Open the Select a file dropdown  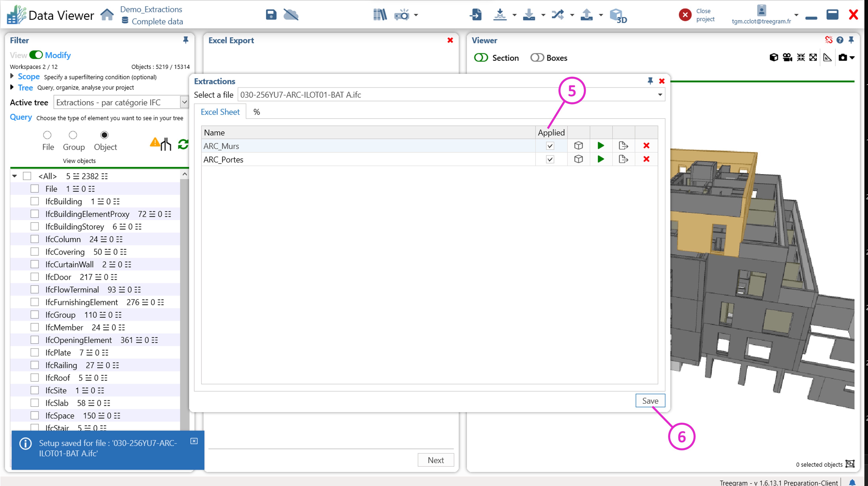660,95
